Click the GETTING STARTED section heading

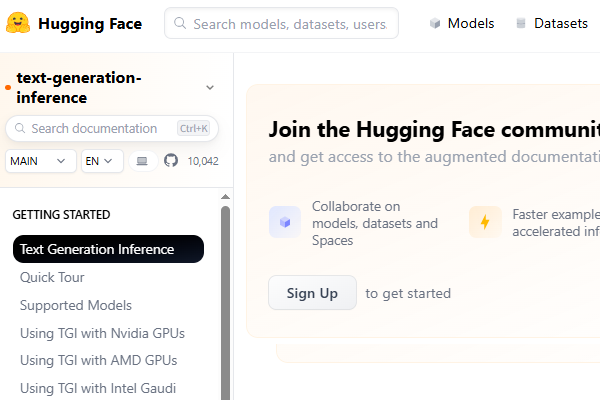click(61, 215)
